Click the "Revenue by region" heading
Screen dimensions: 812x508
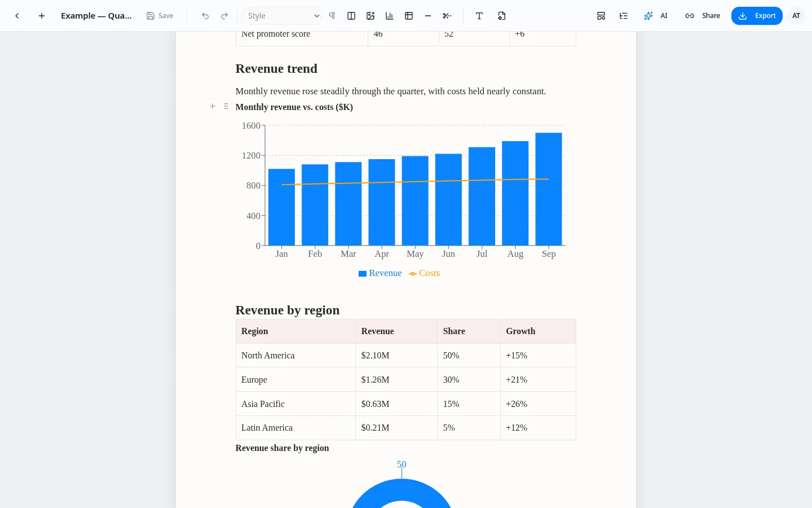tap(288, 310)
